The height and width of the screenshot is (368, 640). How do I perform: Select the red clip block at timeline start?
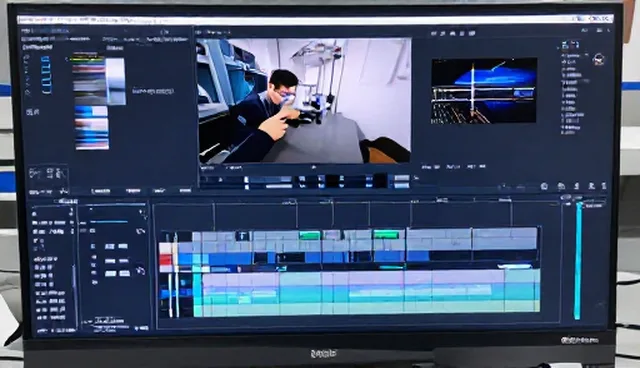[x=165, y=260]
